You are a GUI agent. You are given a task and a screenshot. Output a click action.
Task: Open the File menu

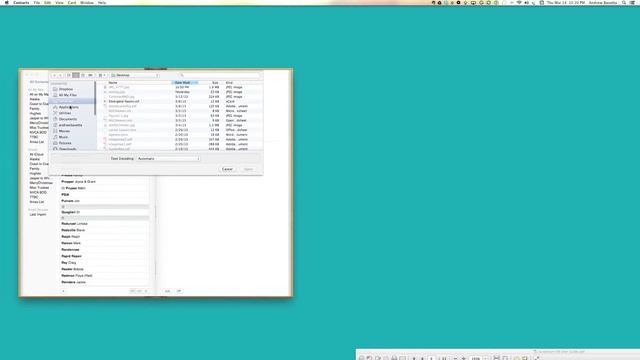click(37, 2)
